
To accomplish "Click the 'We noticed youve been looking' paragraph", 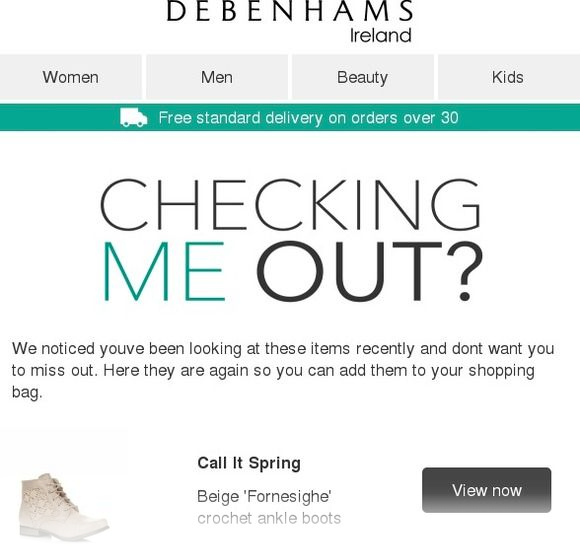I will tap(283, 370).
